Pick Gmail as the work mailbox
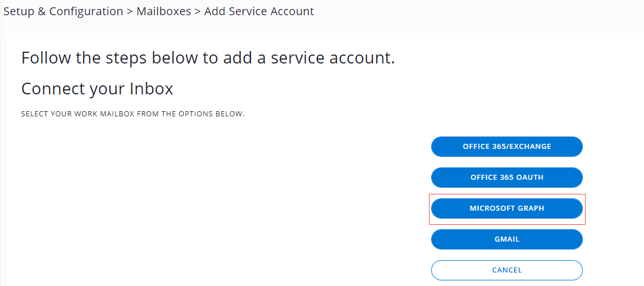 coord(506,239)
